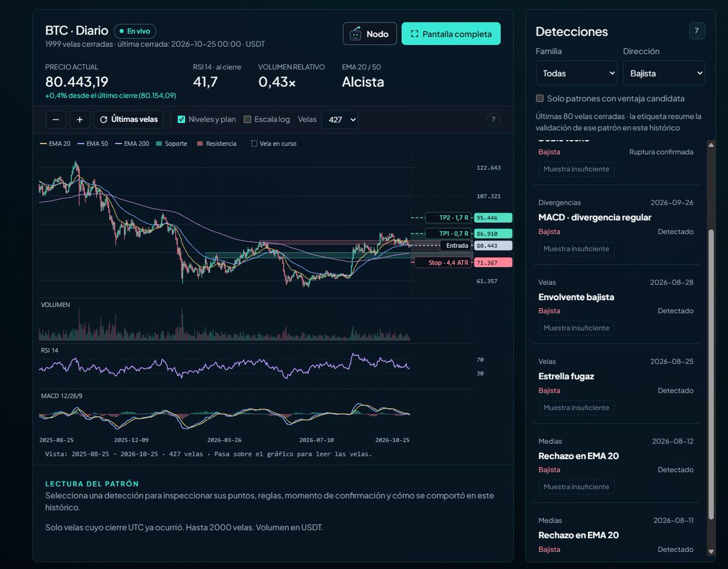Image resolution: width=728 pixels, height=569 pixels.
Task: Click the 2026-08-28 detection date
Action: click(672, 282)
